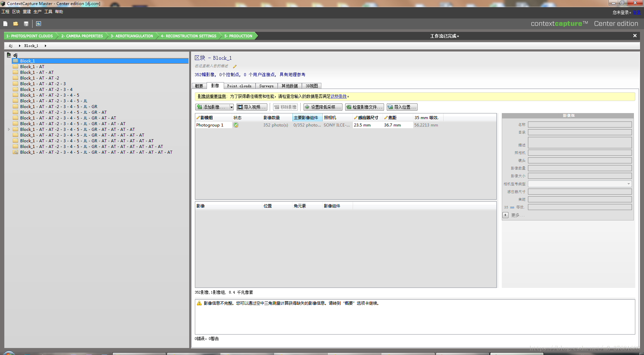Open the 工具 menu

48,12
